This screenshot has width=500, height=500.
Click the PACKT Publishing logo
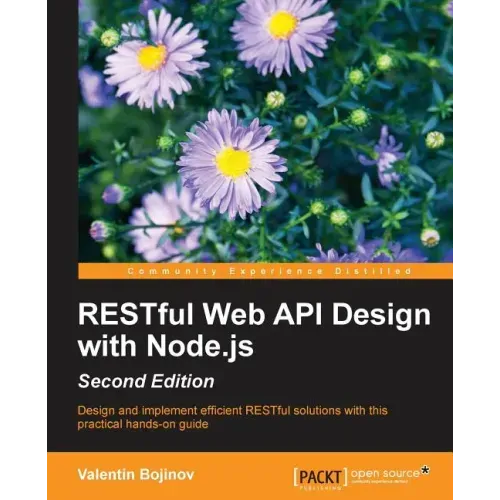320,478
